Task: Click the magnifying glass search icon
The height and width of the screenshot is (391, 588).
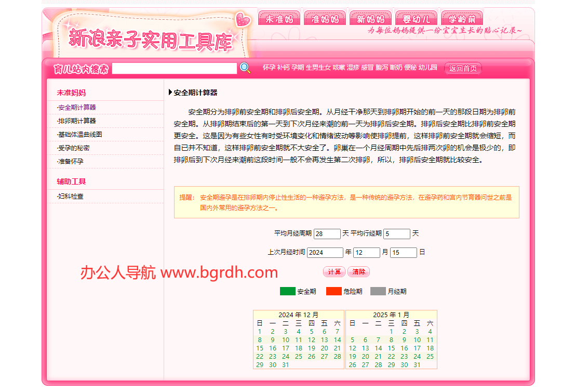Action: click(245, 68)
